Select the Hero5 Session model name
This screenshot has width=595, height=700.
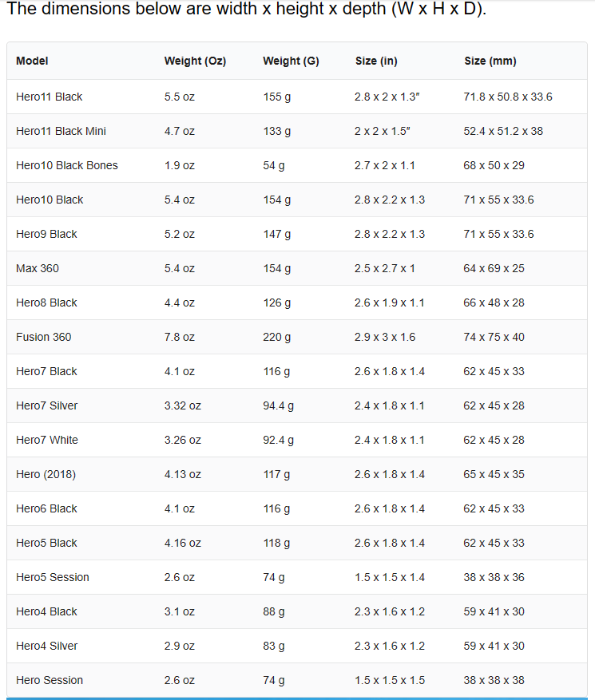pos(53,577)
